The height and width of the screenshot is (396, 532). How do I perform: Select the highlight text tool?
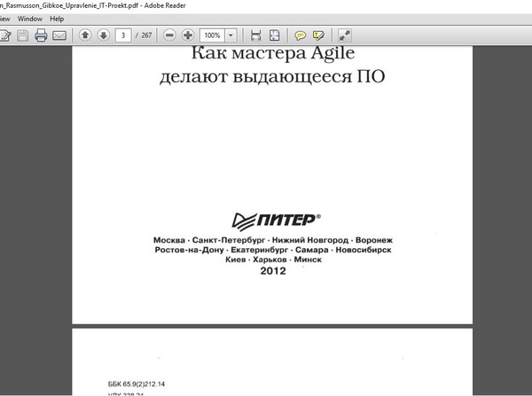pyautogui.click(x=317, y=35)
